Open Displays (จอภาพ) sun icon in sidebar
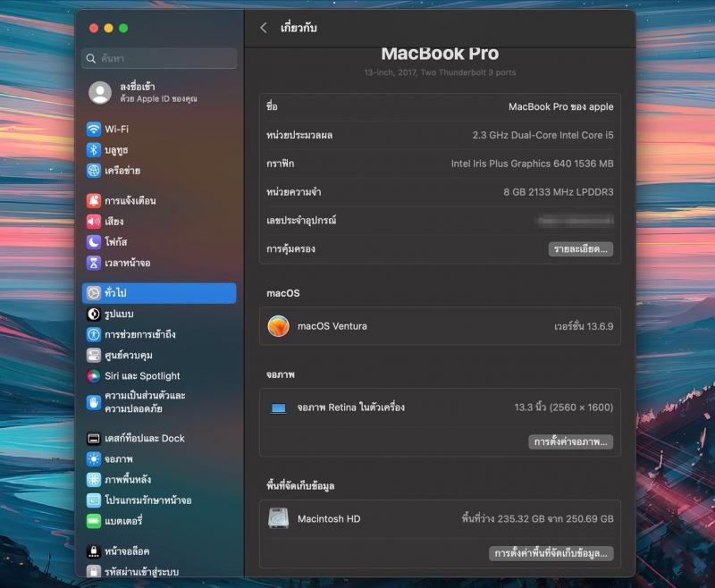 pyautogui.click(x=94, y=459)
